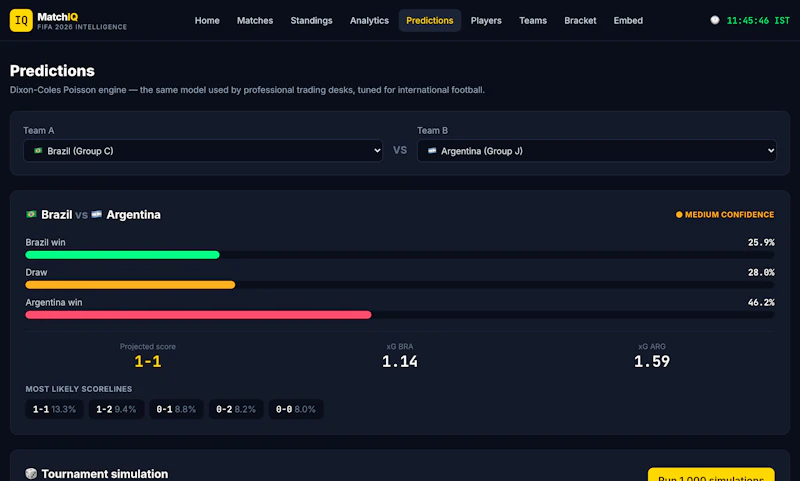Click the Brazil flag in the match heading
The height and width of the screenshot is (481, 800).
click(x=31, y=214)
